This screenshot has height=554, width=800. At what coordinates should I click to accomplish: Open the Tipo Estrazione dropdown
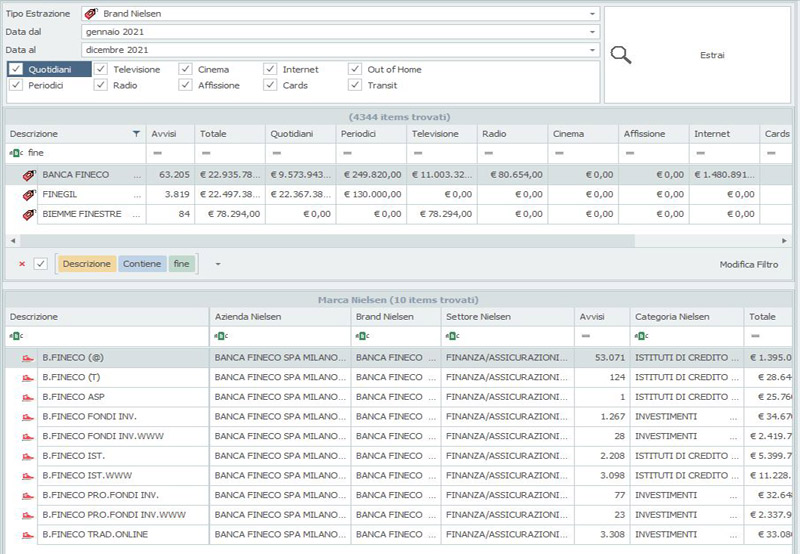[593, 14]
